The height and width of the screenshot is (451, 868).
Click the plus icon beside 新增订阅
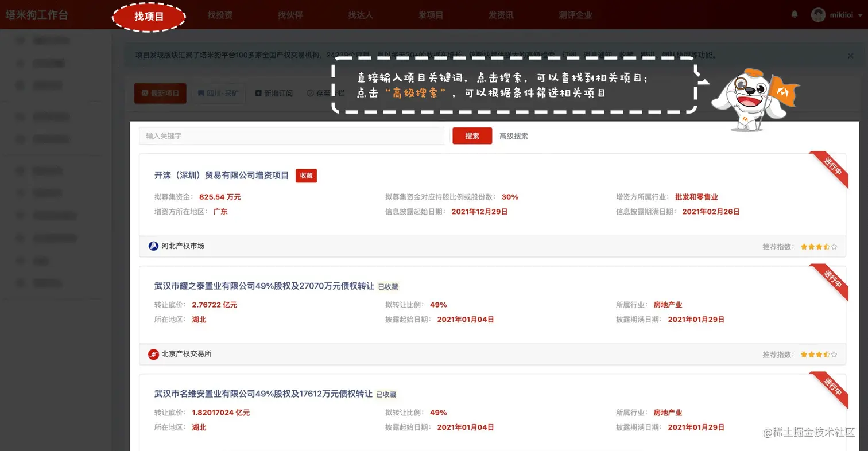(258, 93)
